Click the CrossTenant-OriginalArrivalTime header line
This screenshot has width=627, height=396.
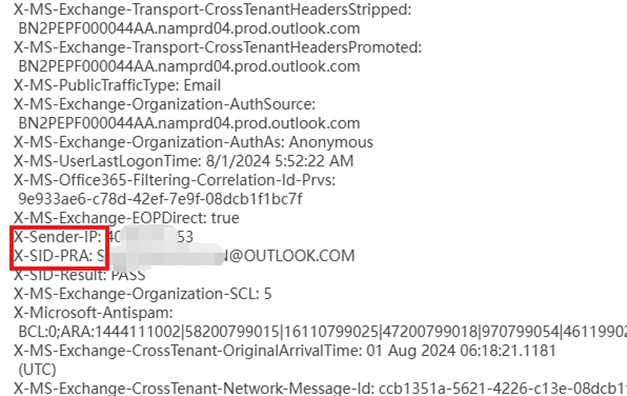[x=285, y=350]
